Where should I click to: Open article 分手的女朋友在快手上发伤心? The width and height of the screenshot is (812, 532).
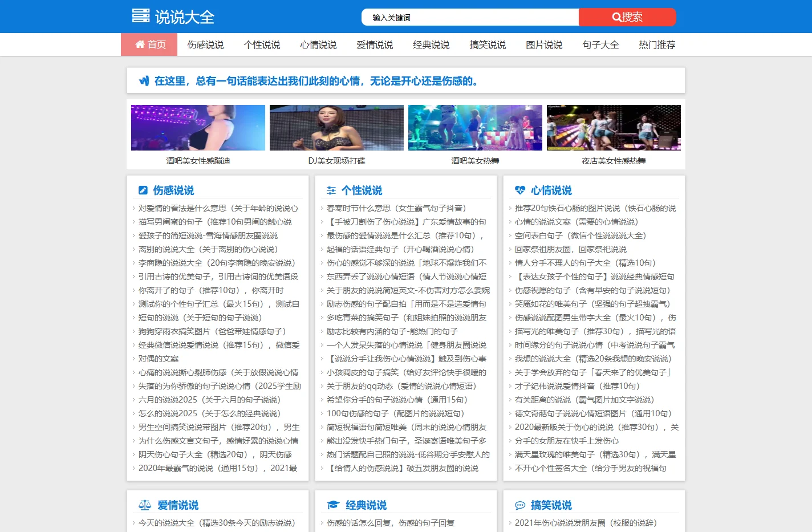567,441
